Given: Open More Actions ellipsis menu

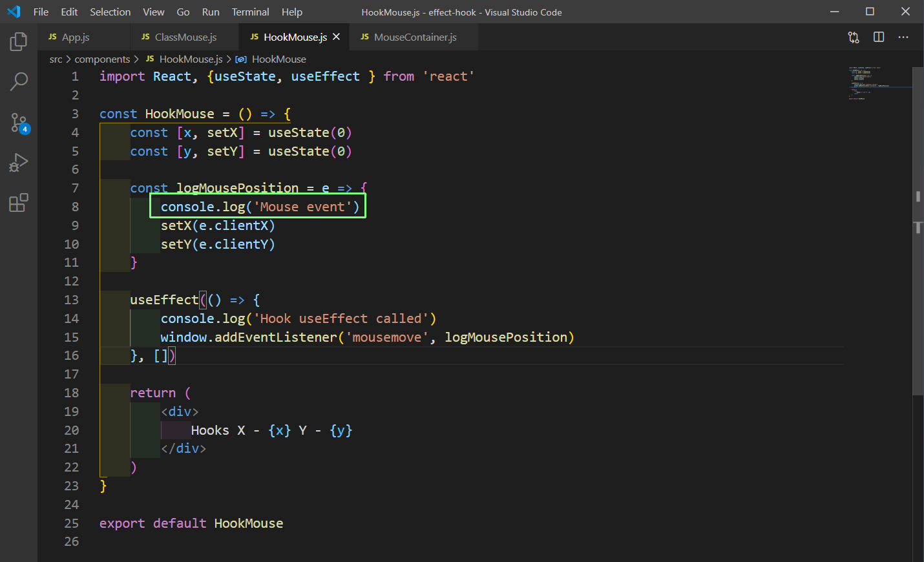Looking at the screenshot, I should (903, 37).
